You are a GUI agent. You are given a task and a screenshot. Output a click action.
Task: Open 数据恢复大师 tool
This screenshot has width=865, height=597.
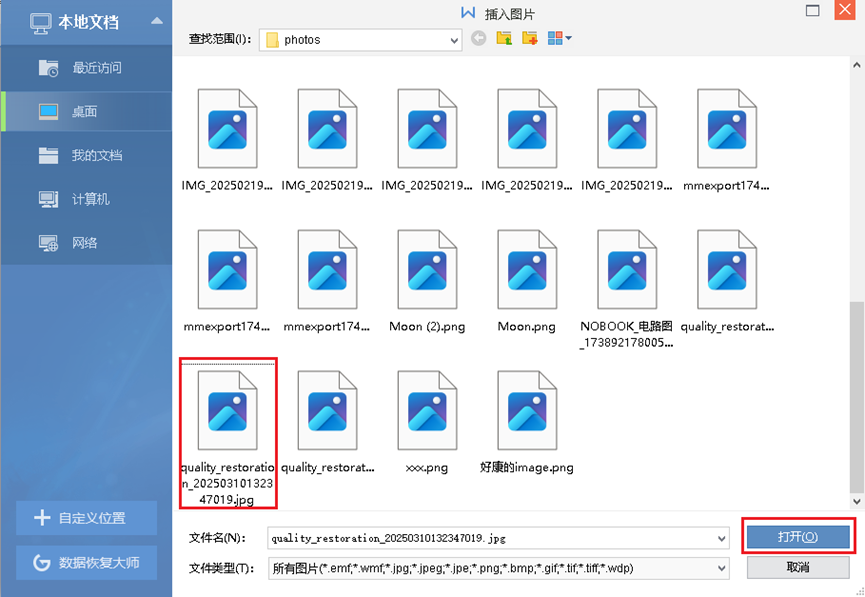click(x=86, y=562)
